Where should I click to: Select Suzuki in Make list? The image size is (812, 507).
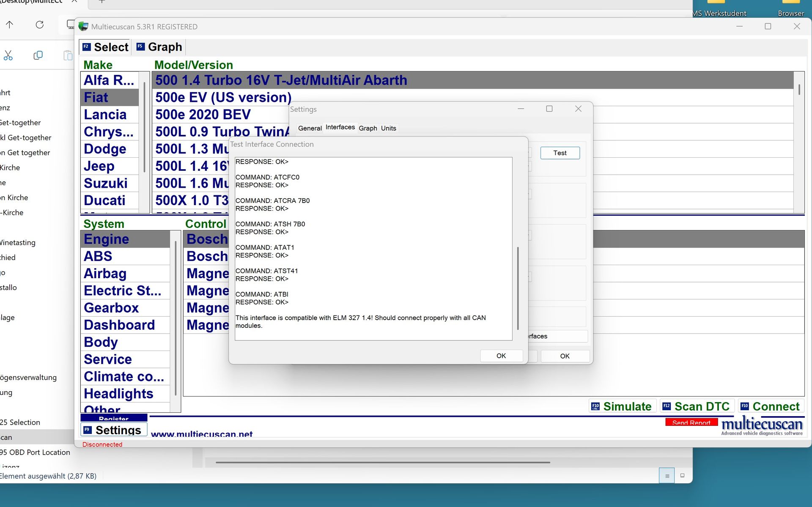coord(110,183)
